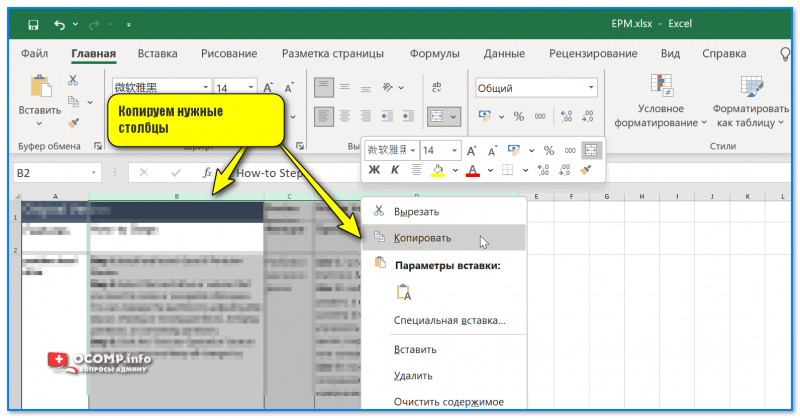Image resolution: width=800 pixels, height=418 pixels.
Task: Click Insert Function fx icon
Action: (207, 173)
